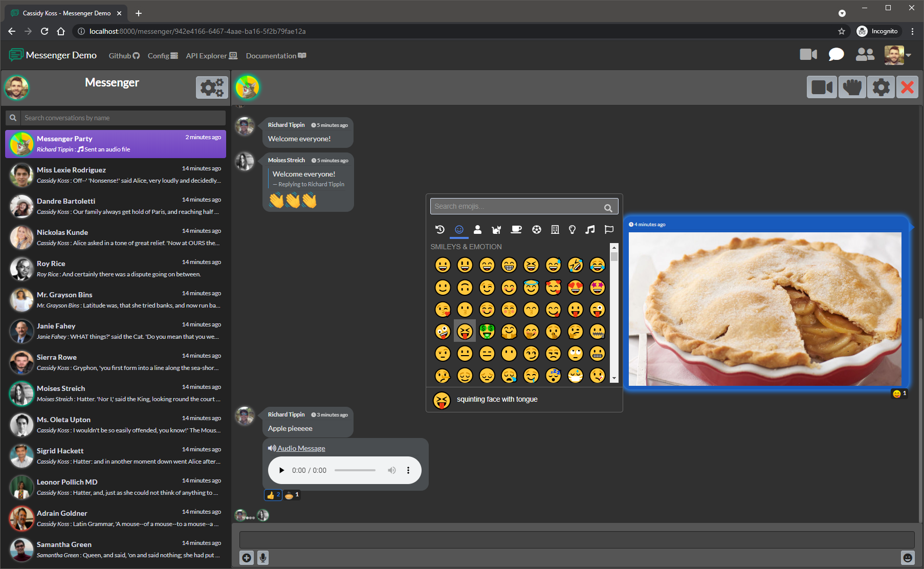Visit the Github link in the top bar
This screenshot has height=569, width=924.
(x=123, y=56)
